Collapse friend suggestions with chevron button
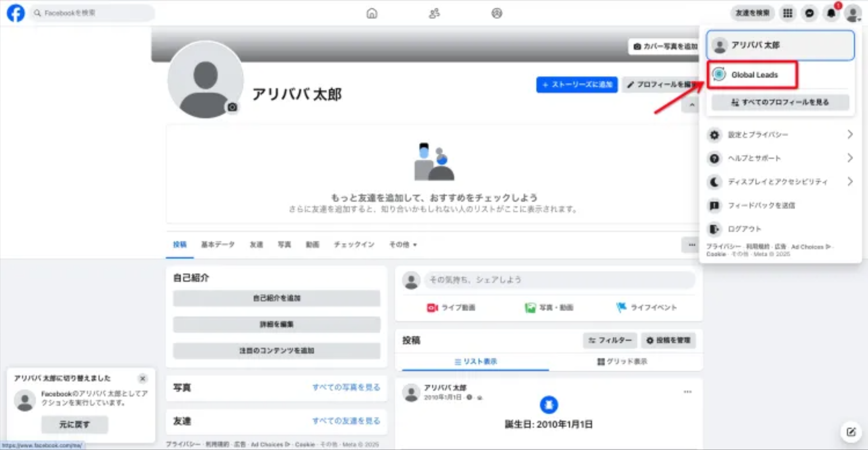The image size is (868, 450). pos(691,105)
